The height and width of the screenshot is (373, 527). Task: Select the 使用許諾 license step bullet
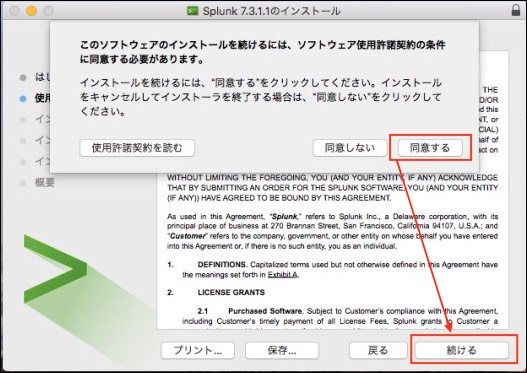coord(23,99)
